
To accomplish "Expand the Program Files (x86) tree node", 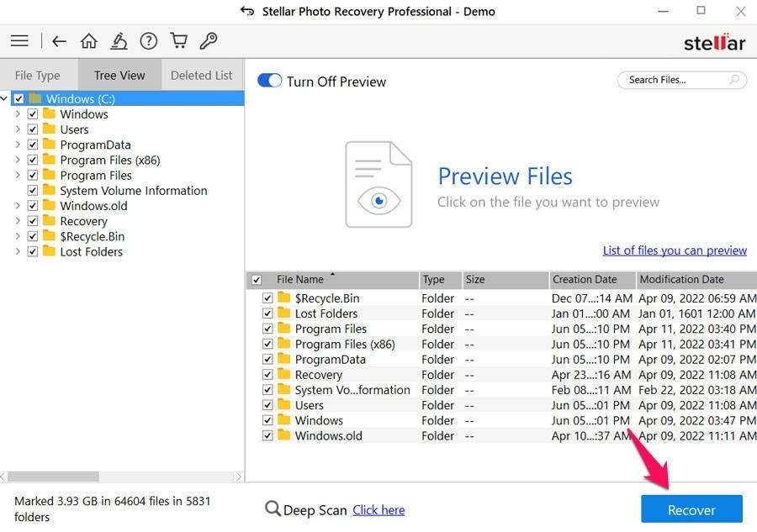I will [18, 160].
